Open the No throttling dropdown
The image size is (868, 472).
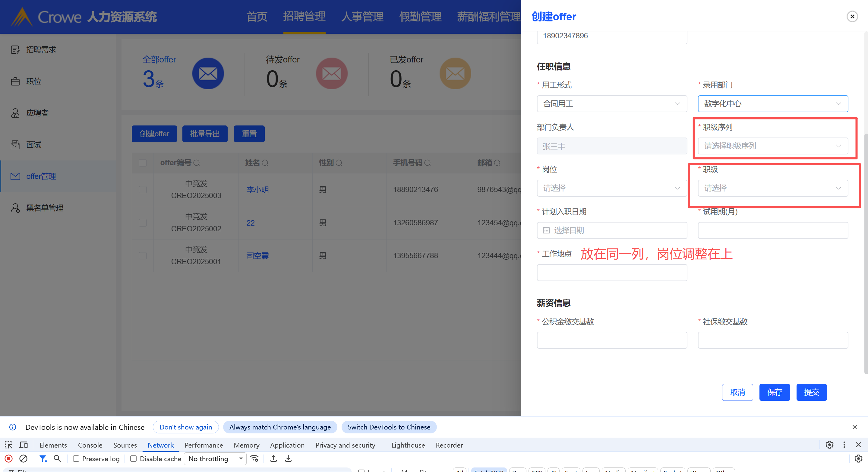coord(215,458)
